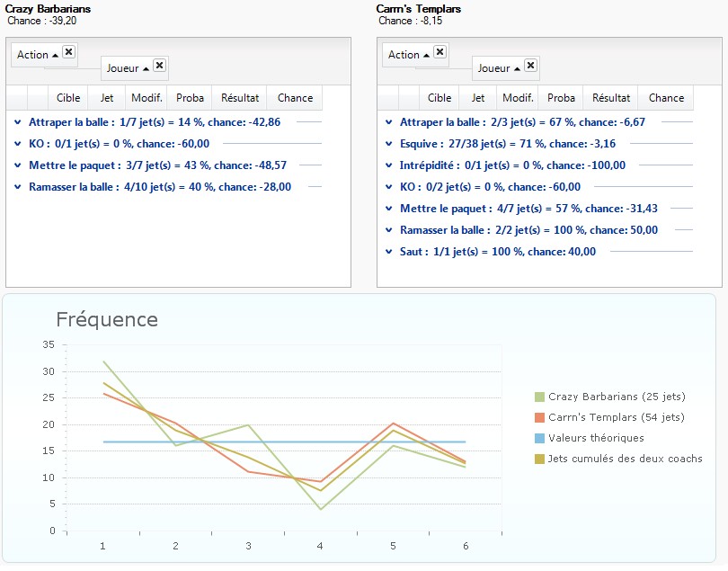Remove Action grouping in Crazy Barbarians panel
This screenshot has height=571, width=728.
pos(69,52)
